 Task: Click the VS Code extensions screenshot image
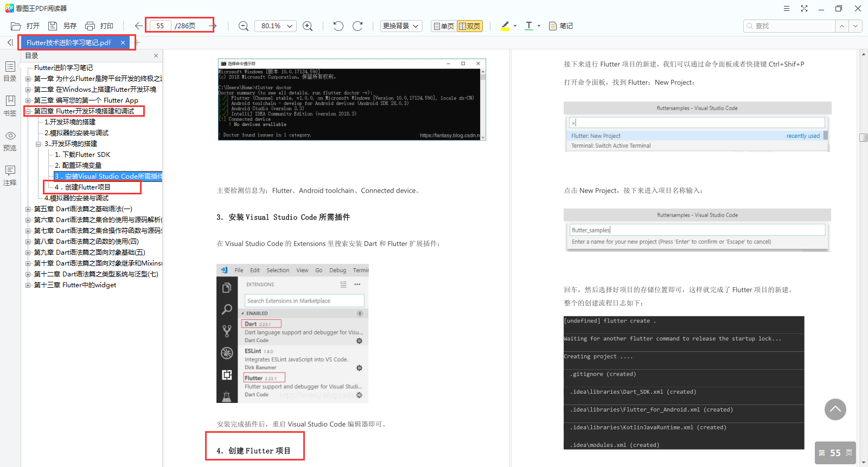click(x=292, y=333)
